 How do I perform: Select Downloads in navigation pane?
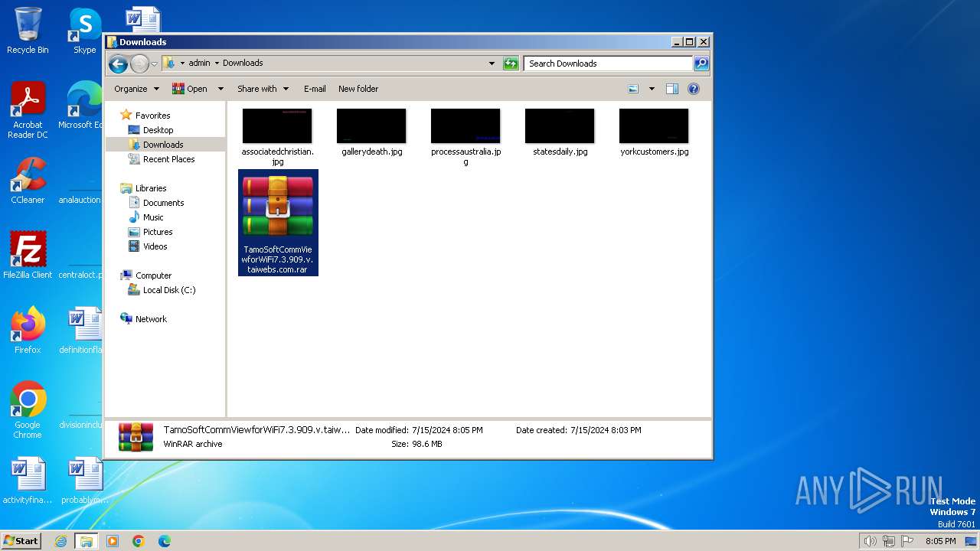(x=163, y=145)
